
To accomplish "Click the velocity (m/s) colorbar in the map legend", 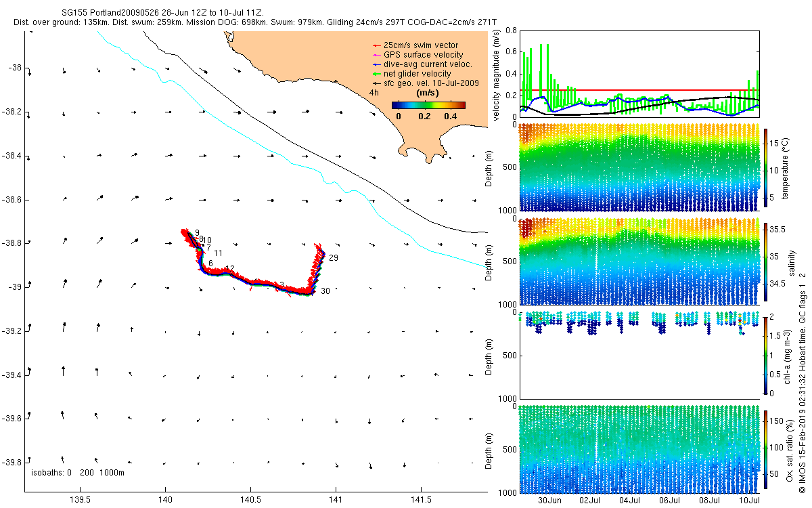I will click(429, 105).
